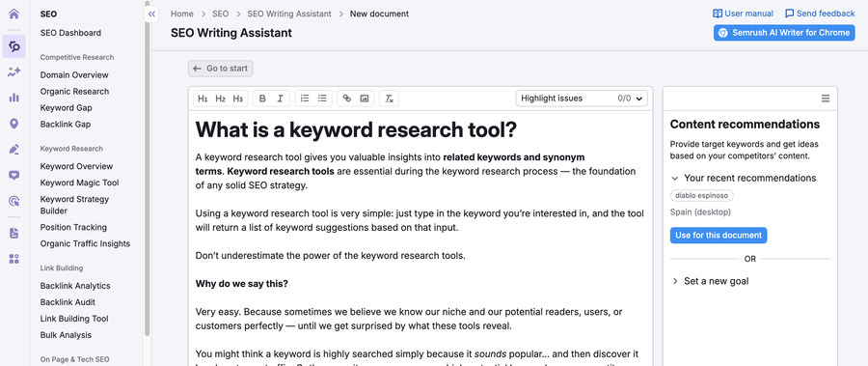
Task: Click the document title heading text
Action: click(356, 129)
